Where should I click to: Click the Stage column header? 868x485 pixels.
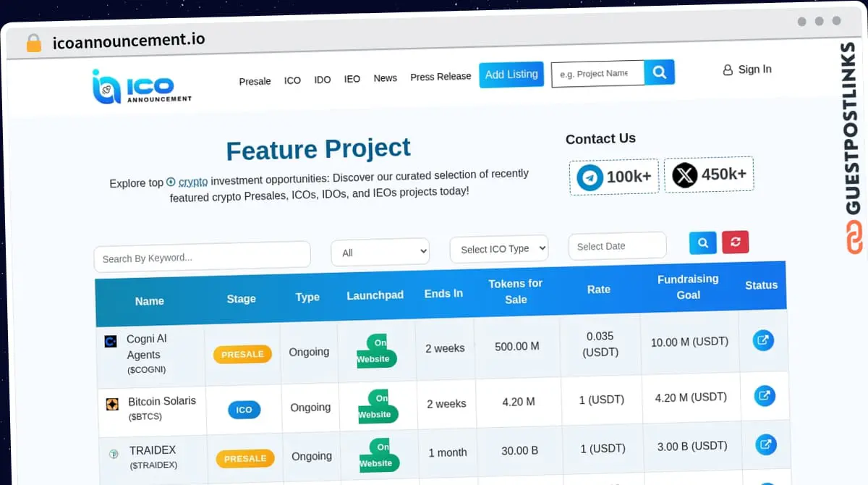pyautogui.click(x=241, y=298)
